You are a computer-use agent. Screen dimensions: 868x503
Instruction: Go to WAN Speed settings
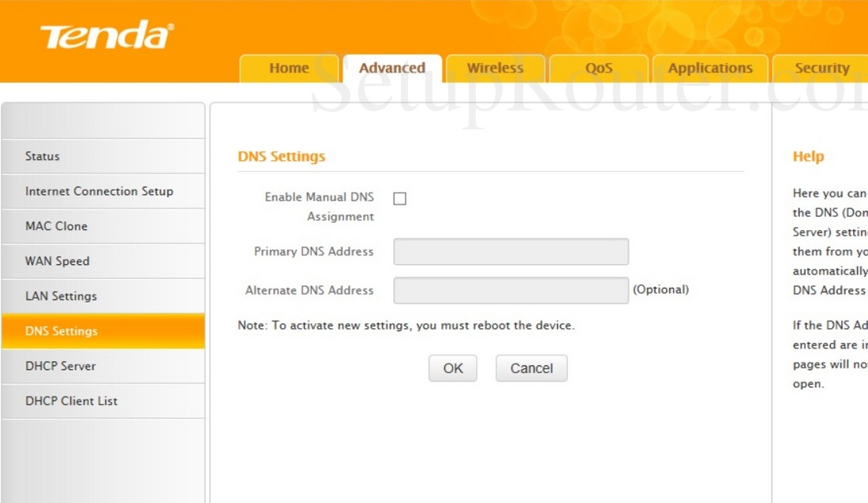(x=58, y=261)
